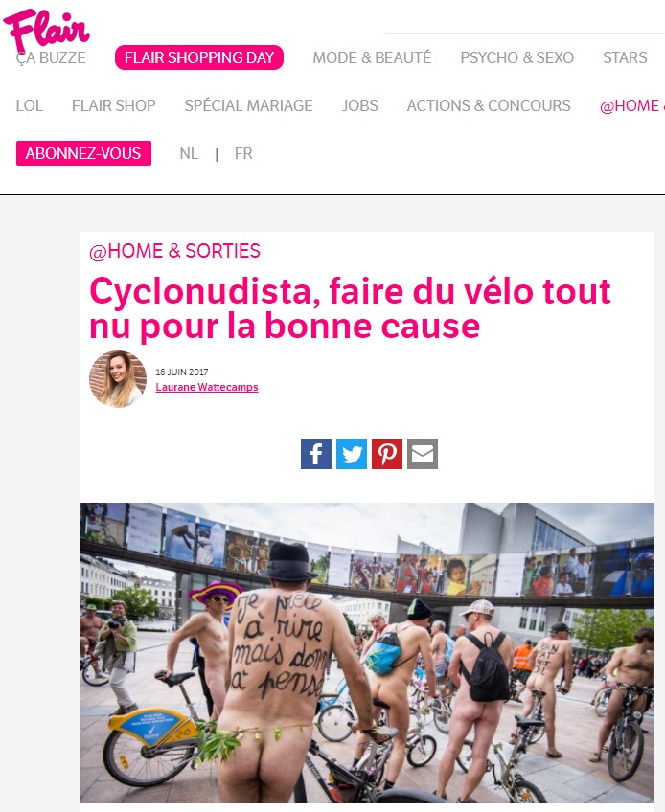Share the article on Facebook
The width and height of the screenshot is (665, 812).
coord(315,454)
